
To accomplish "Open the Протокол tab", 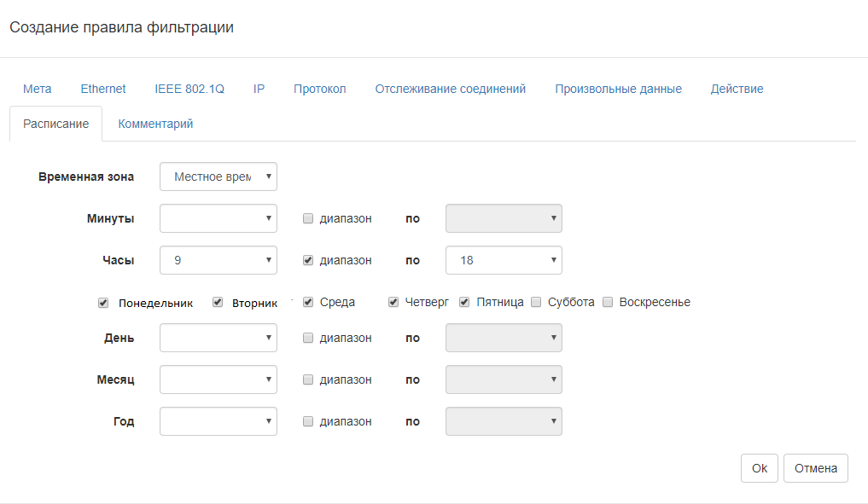I will click(319, 89).
